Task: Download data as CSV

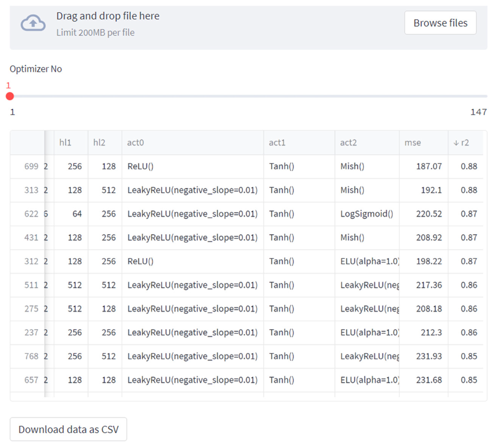Action: (68, 429)
